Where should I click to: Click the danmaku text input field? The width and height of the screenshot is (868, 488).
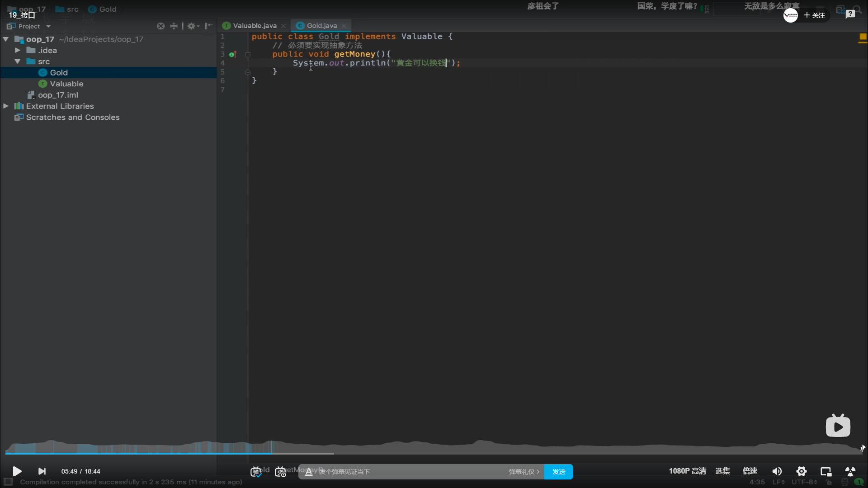pos(407,472)
